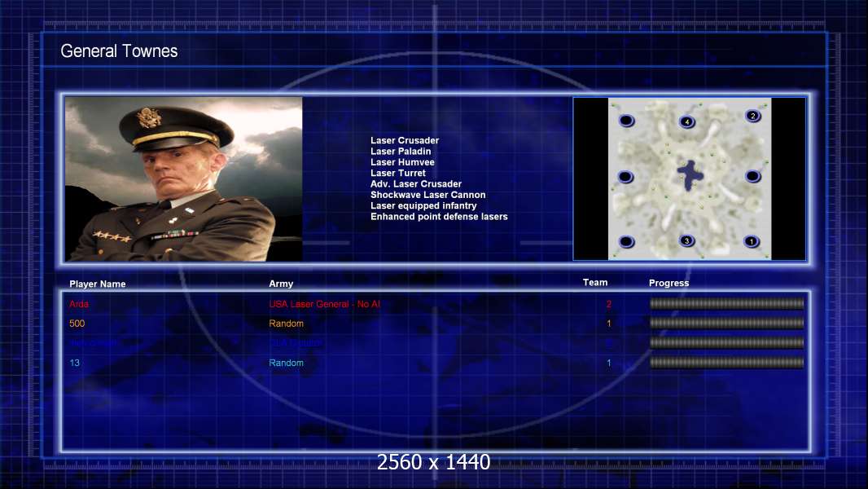Image resolution: width=868 pixels, height=489 pixels.
Task: Select the Shockwave Laser Cannon entry
Action: 427,195
